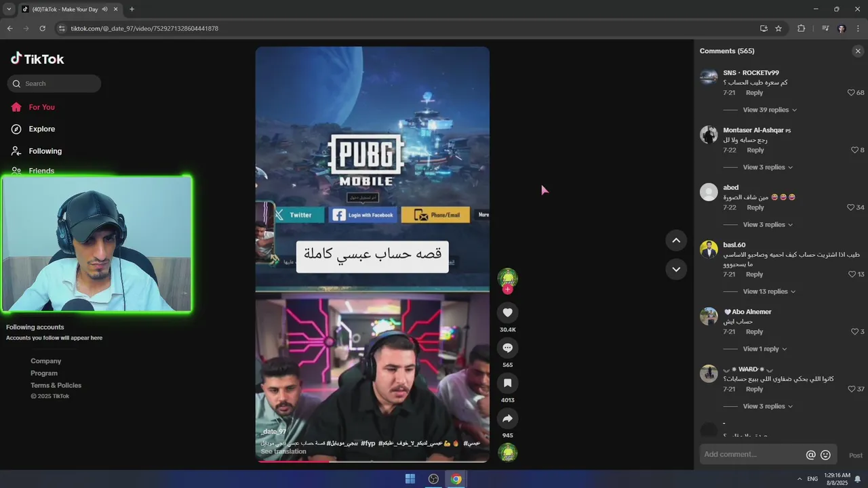The image size is (868, 488).
Task: Click the TikTok logo
Action: 37,59
